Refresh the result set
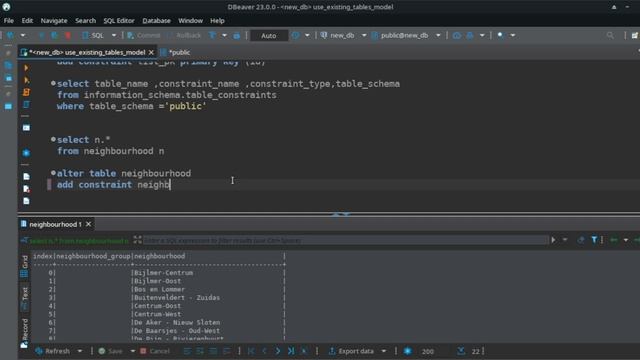The height and width of the screenshot is (360, 640). click(53, 351)
